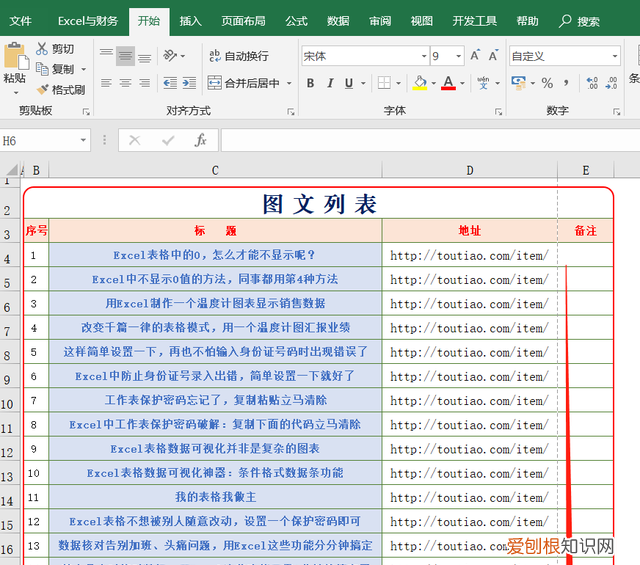Toggle Underline formatting
The image size is (640, 565).
pyautogui.click(x=349, y=83)
